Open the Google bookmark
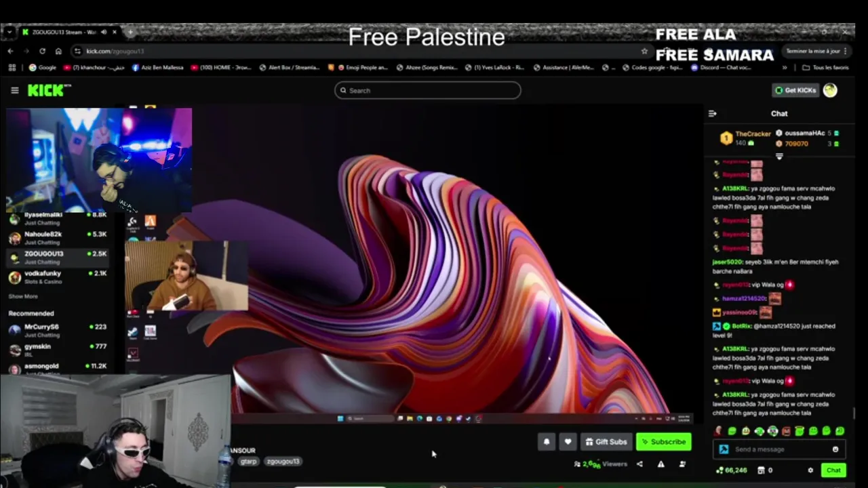The height and width of the screenshot is (488, 868). coord(42,68)
